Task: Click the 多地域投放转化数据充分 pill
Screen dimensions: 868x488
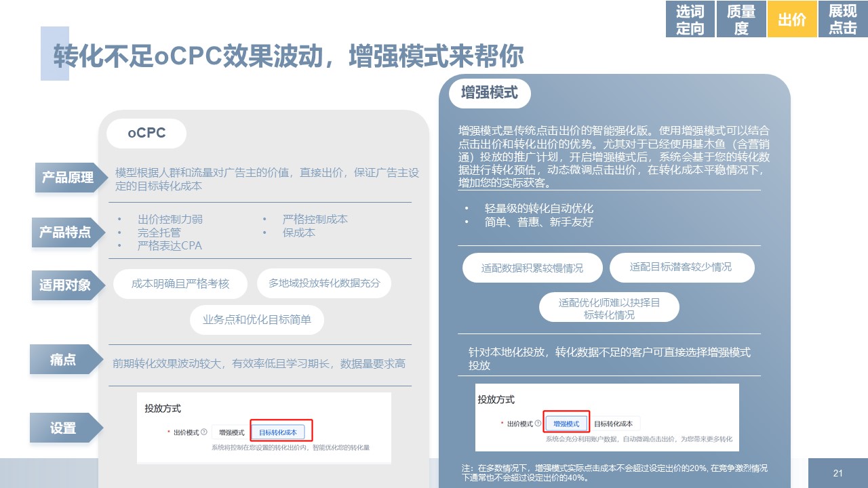Action: [x=324, y=283]
